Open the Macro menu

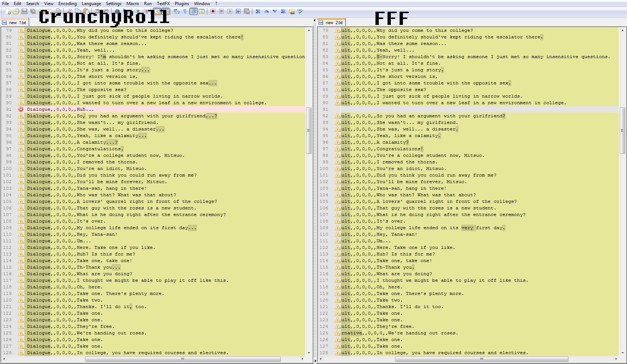pyautogui.click(x=132, y=3)
